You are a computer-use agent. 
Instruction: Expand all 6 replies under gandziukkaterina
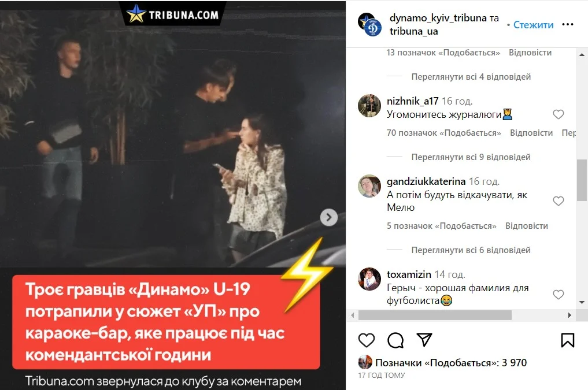[x=471, y=250]
